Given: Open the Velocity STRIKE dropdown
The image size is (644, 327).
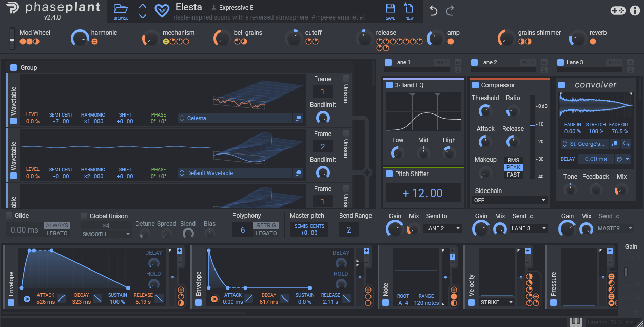Looking at the screenshot, I should pos(497,302).
